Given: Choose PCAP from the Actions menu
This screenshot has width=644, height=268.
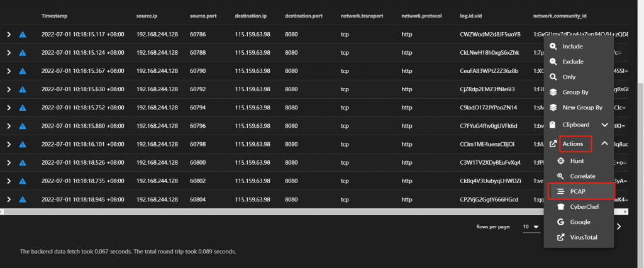Looking at the screenshot, I should pyautogui.click(x=579, y=191).
